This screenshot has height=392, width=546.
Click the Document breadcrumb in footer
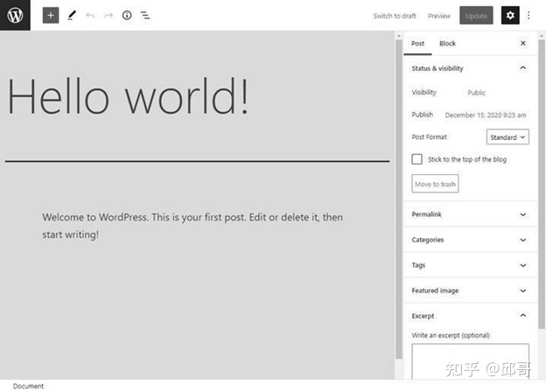(x=28, y=386)
